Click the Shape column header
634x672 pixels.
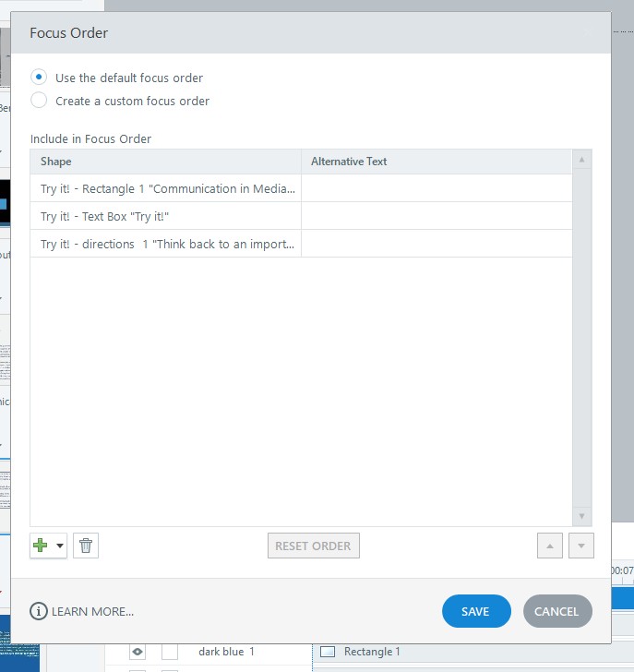click(x=165, y=162)
